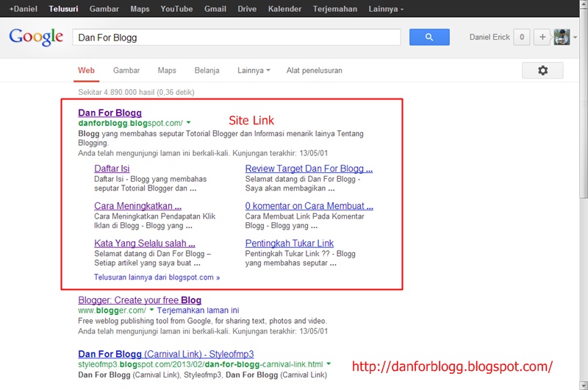Open Gambar in the top black bar
Screen dimensions: 588x390
(x=104, y=9)
